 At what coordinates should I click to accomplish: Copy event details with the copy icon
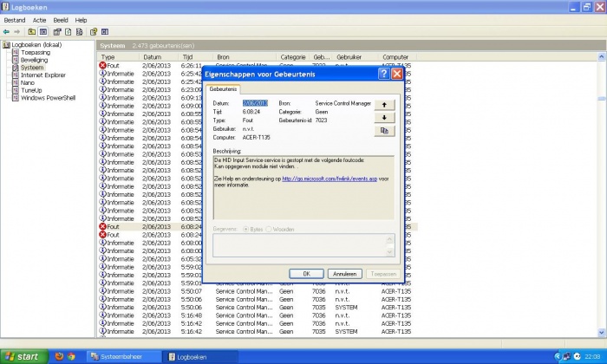coord(382,131)
